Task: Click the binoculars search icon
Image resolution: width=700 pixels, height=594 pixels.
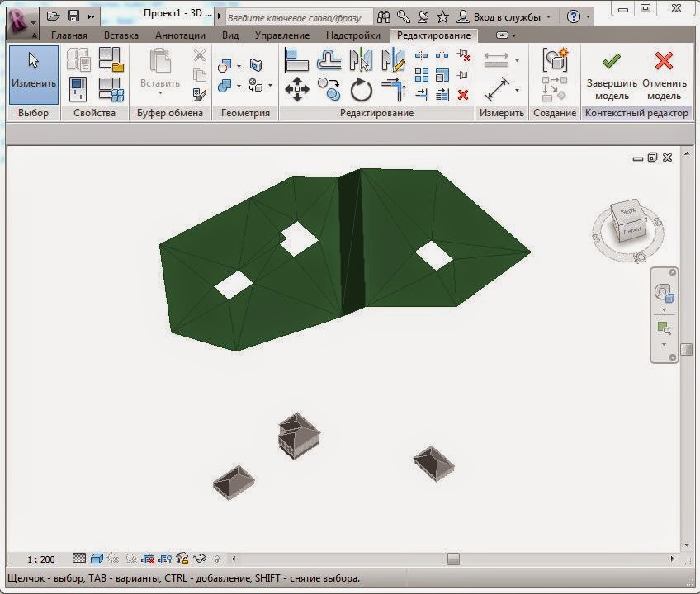Action: point(384,17)
